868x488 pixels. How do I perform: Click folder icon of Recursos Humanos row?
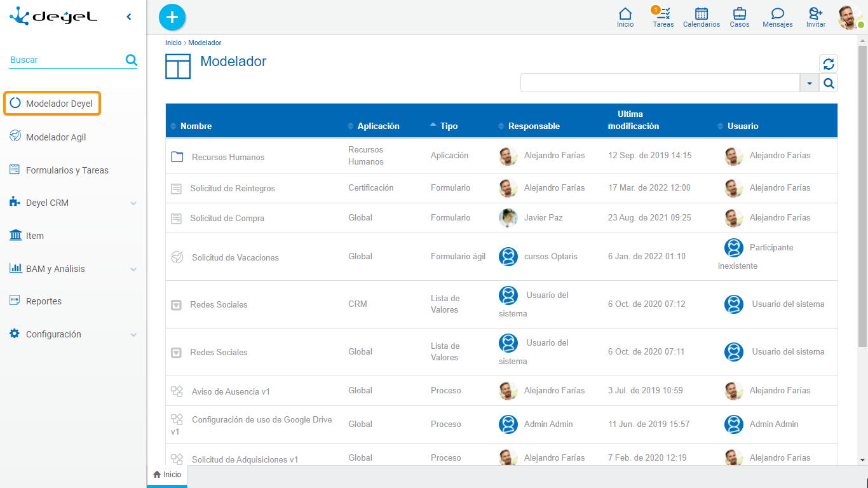pos(177,156)
